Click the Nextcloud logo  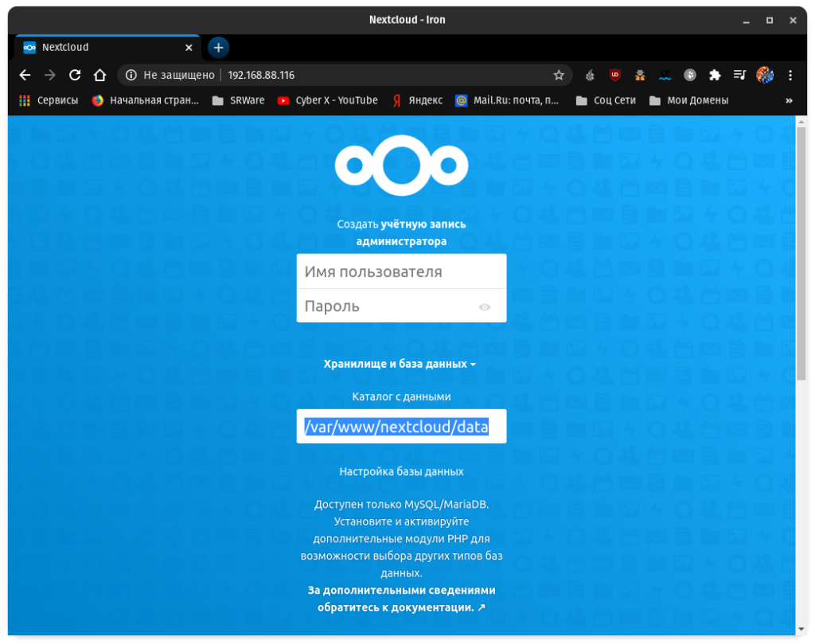(401, 166)
